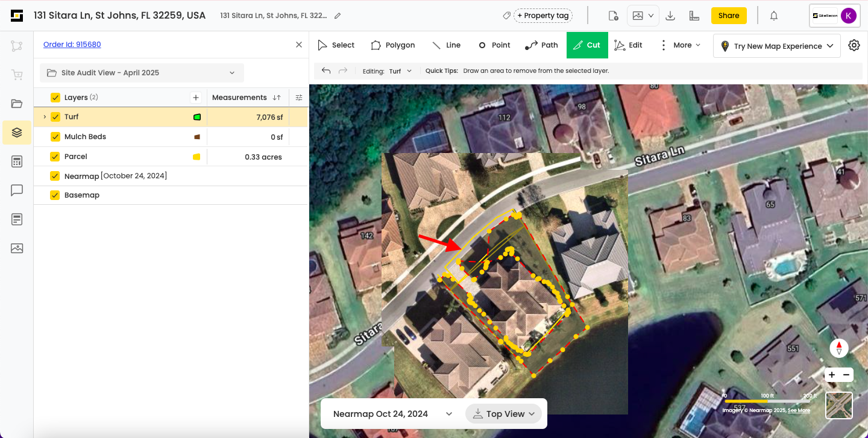The height and width of the screenshot is (438, 868).
Task: Hide the Nearmap imagery layer
Action: coord(55,176)
